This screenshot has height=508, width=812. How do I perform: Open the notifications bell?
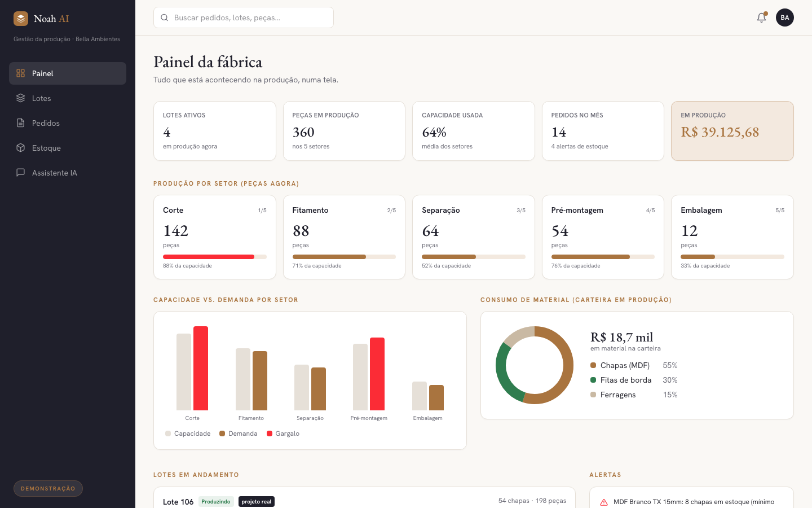click(761, 17)
